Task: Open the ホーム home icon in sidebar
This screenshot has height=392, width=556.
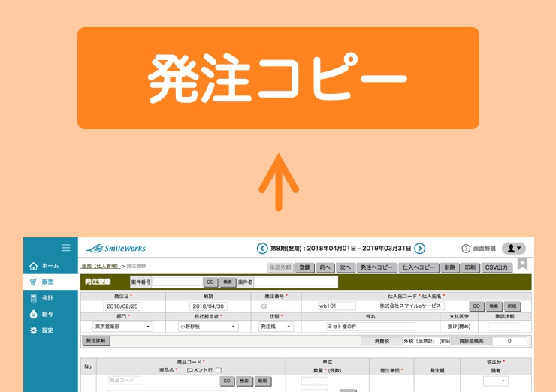Action: [33, 266]
